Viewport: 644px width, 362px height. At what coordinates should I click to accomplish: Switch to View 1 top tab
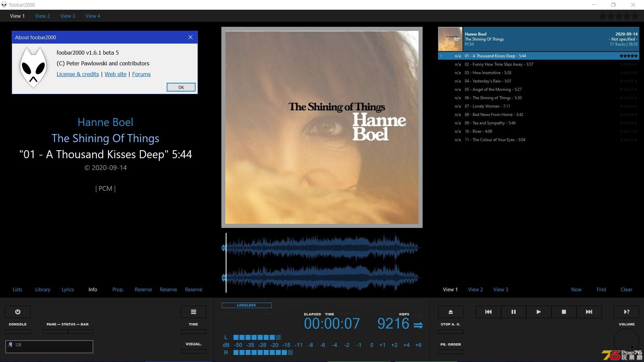pos(17,16)
